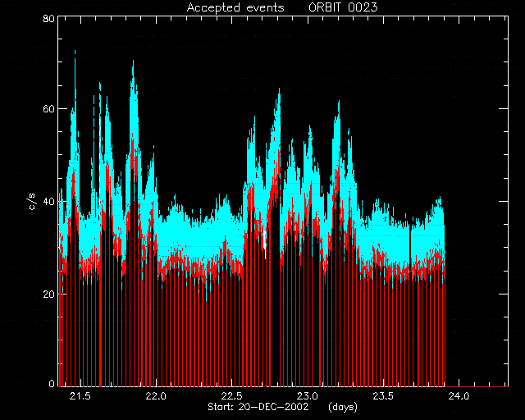Click the y-axis tick label 20
Image resolution: width=525 pixels, height=420 pixels.
(48, 294)
